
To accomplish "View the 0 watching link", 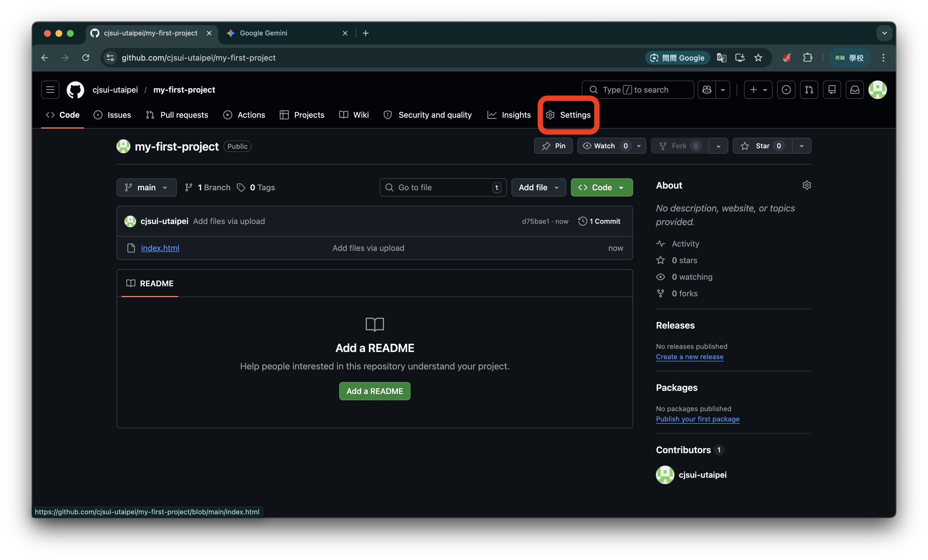I will [x=684, y=277].
